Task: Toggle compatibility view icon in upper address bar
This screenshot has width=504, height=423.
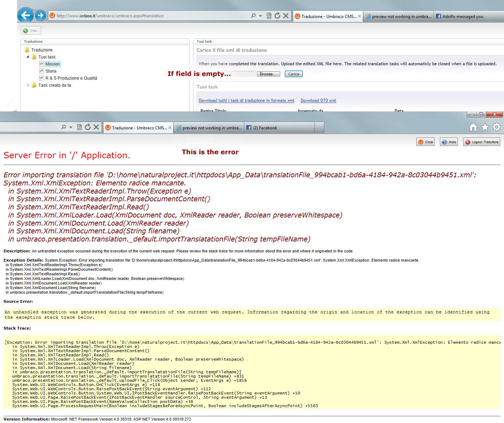Action: point(269,16)
